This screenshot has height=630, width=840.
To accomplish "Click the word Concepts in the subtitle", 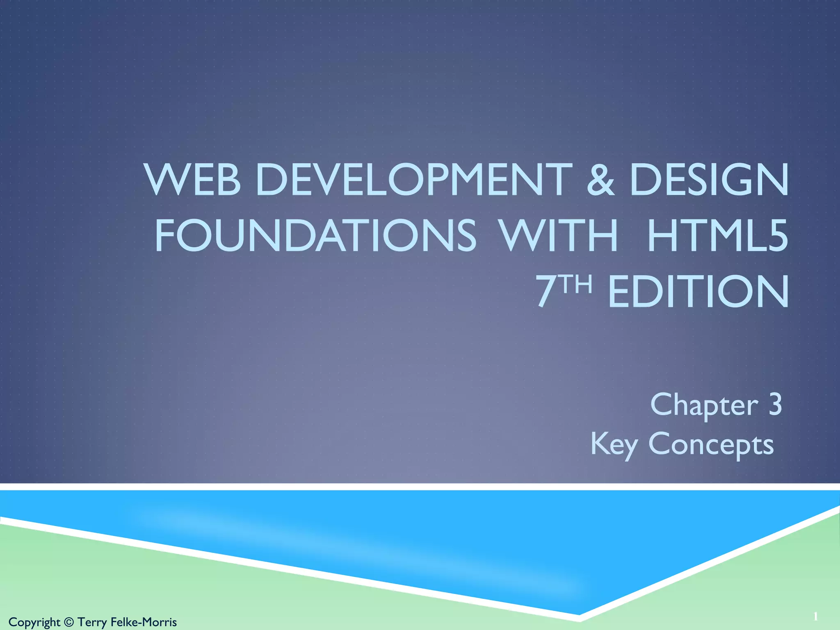I will (x=711, y=444).
